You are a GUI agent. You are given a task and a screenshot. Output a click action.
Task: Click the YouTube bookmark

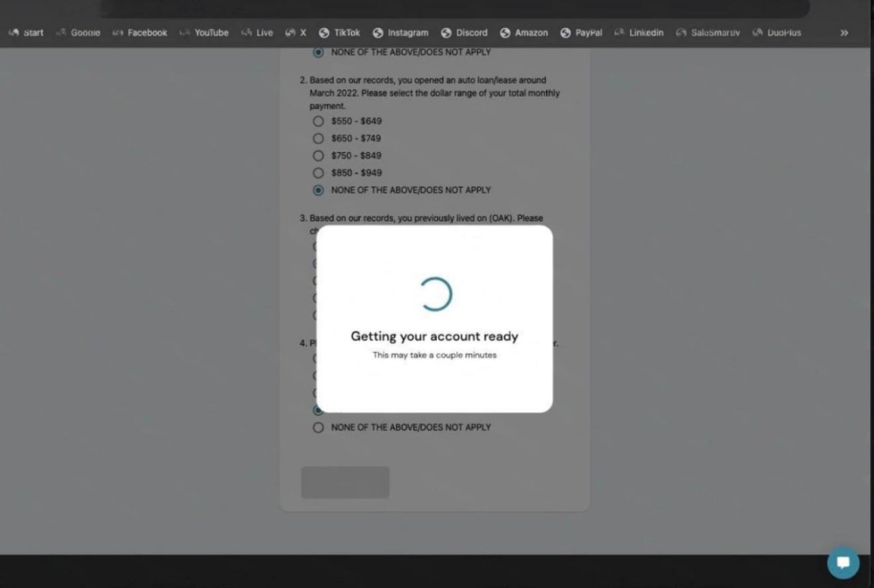click(x=204, y=33)
